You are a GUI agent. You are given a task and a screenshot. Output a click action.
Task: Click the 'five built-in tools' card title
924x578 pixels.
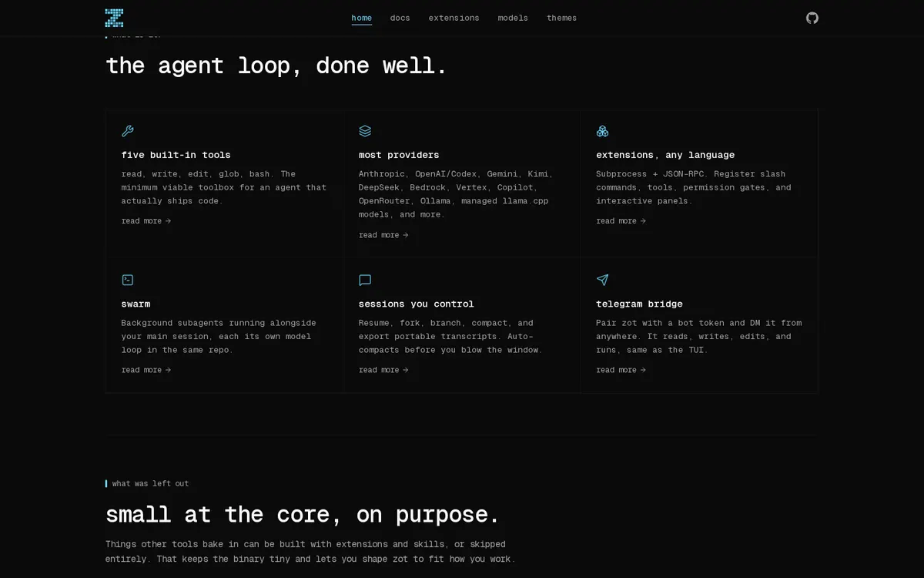[x=176, y=155]
